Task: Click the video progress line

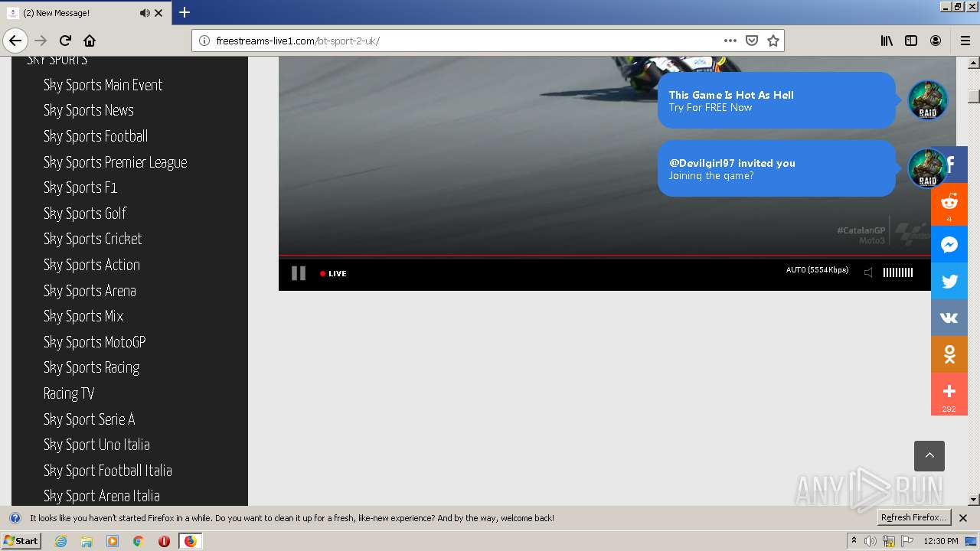Action: [x=605, y=256]
